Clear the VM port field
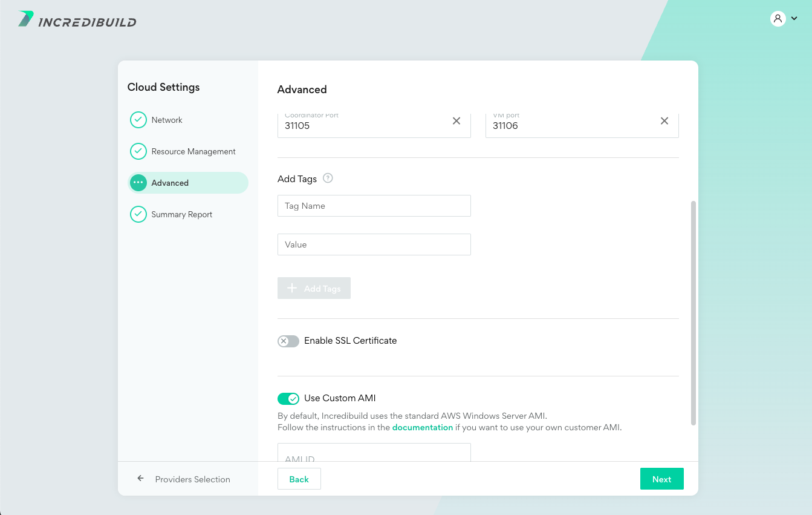 tap(664, 121)
